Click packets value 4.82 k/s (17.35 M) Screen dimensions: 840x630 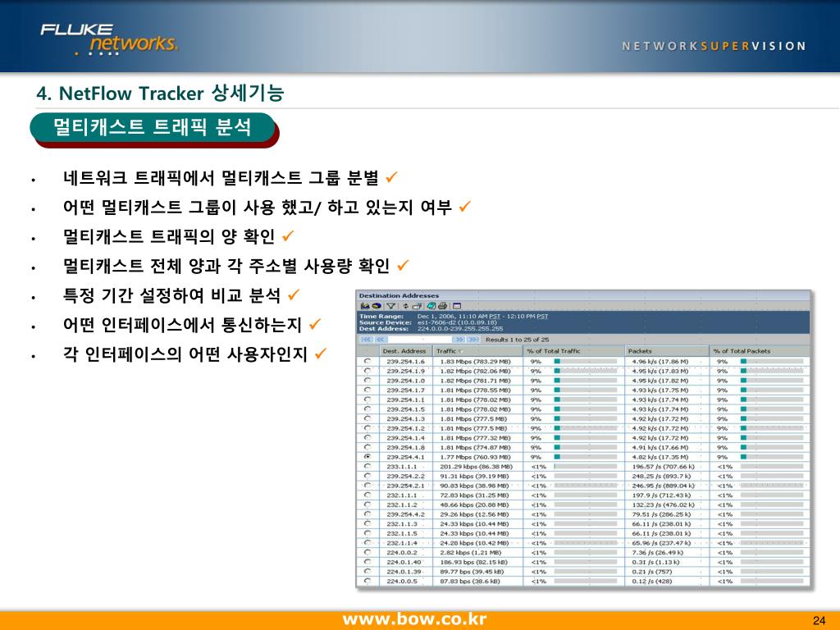tap(660, 457)
